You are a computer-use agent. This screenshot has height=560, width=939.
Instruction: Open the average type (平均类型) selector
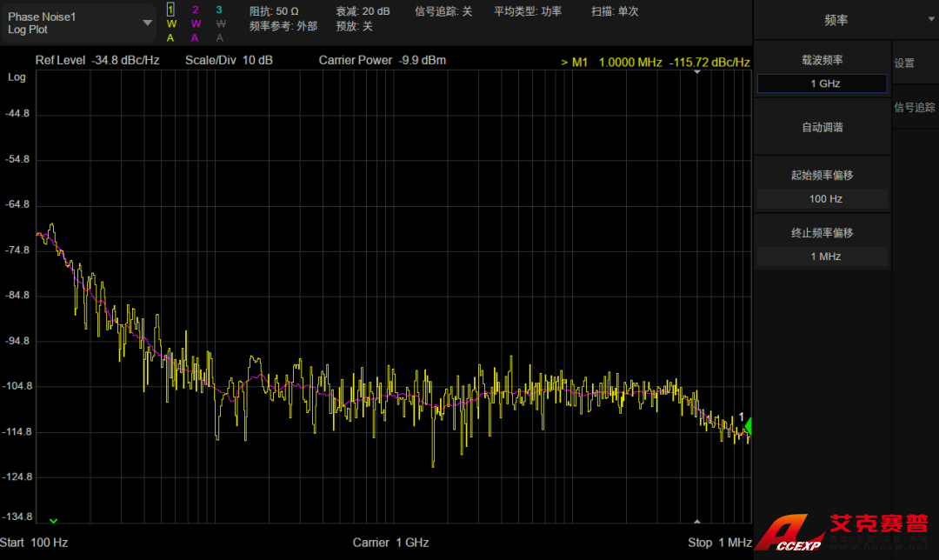[x=528, y=11]
